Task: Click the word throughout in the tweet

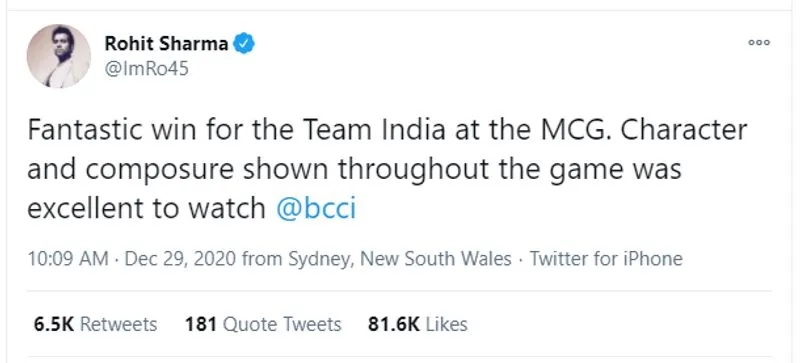Action: point(414,169)
